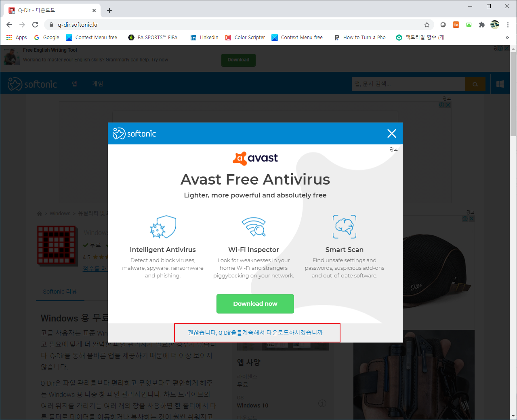
Task: Click the address bar showing q-dir.softonic.kr
Action: 238,25
